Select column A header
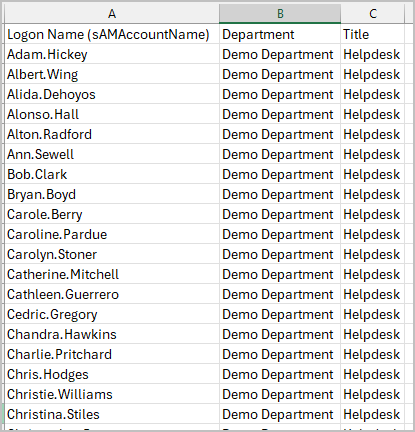This screenshot has width=415, height=432. pos(112,14)
